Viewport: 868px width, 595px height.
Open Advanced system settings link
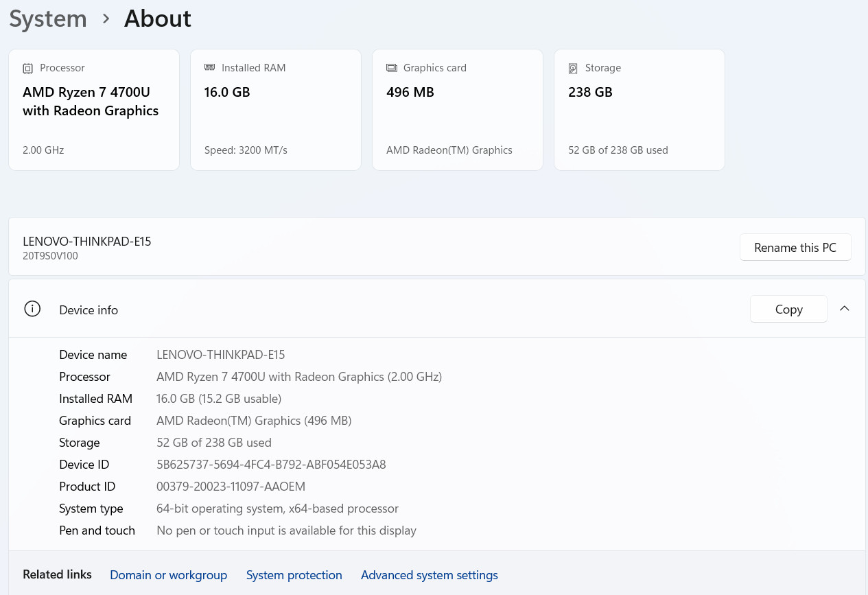430,575
